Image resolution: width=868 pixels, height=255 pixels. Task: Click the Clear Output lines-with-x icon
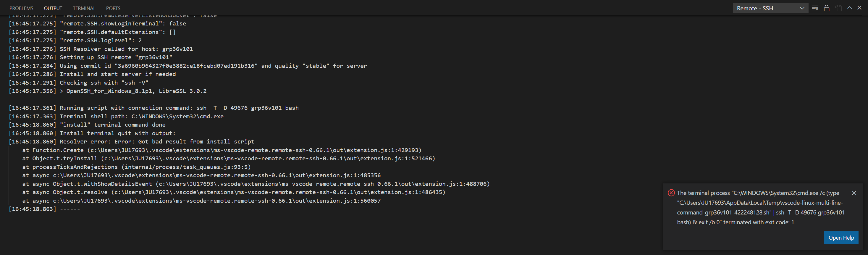coord(815,8)
